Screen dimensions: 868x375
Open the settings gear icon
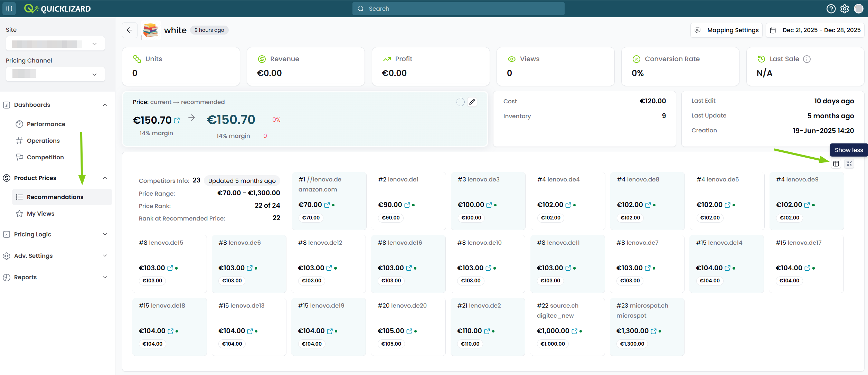pyautogui.click(x=845, y=9)
